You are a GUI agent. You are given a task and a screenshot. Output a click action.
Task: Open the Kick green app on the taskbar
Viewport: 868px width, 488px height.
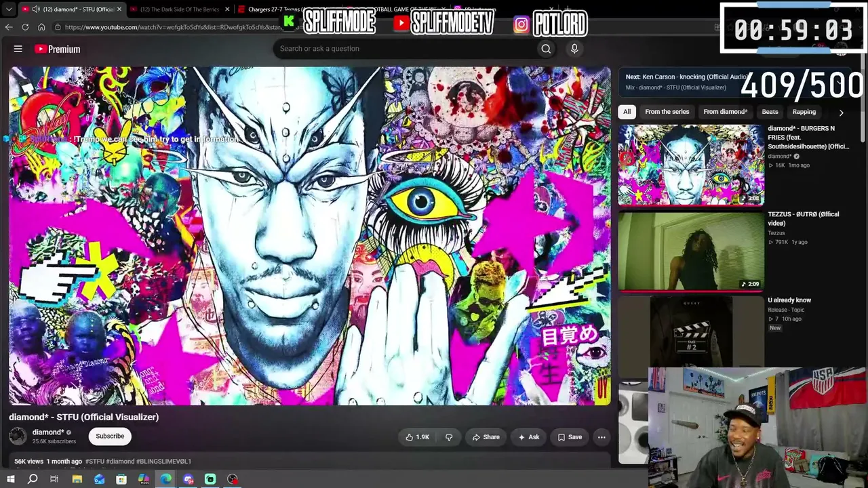210,479
